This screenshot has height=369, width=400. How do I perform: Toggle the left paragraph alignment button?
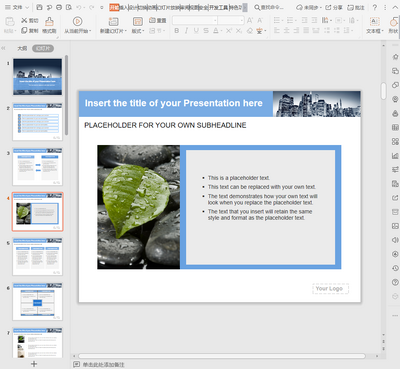277,31
